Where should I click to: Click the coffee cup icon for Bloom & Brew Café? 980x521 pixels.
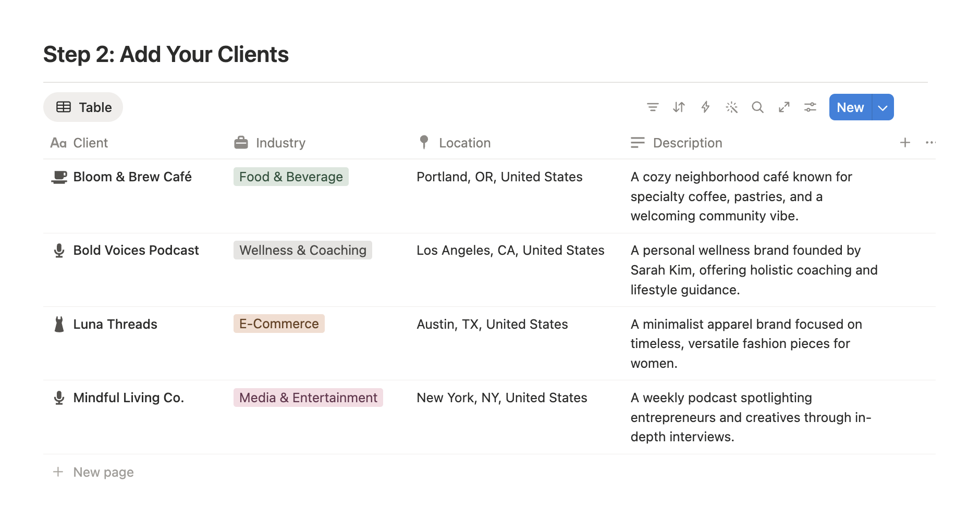59,177
